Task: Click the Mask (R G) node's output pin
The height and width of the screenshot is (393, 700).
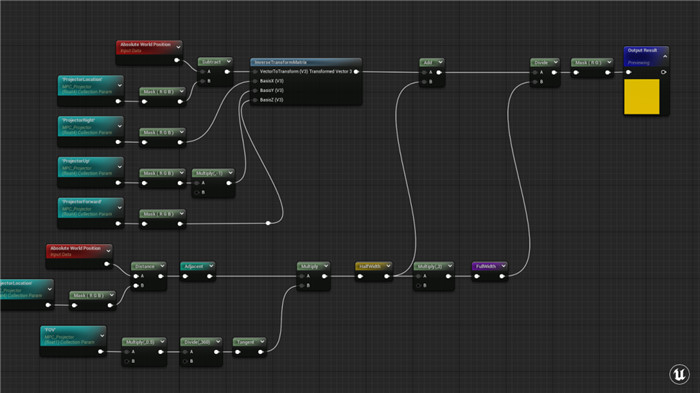Action: pos(608,72)
